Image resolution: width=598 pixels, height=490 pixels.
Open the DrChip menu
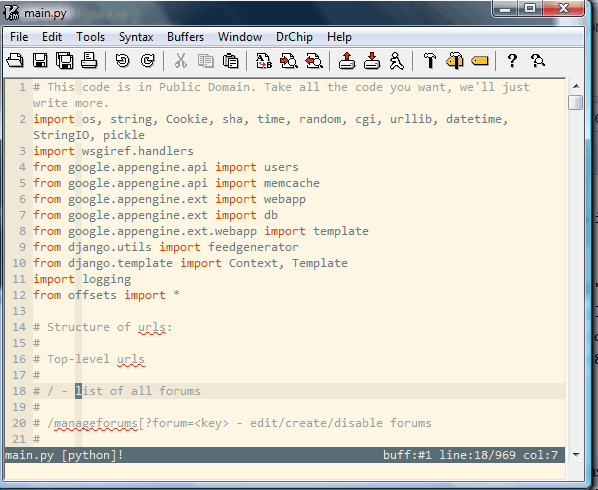click(294, 37)
